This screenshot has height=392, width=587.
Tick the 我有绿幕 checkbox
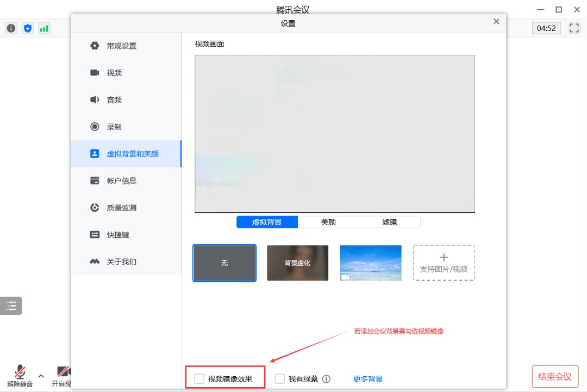tap(280, 379)
